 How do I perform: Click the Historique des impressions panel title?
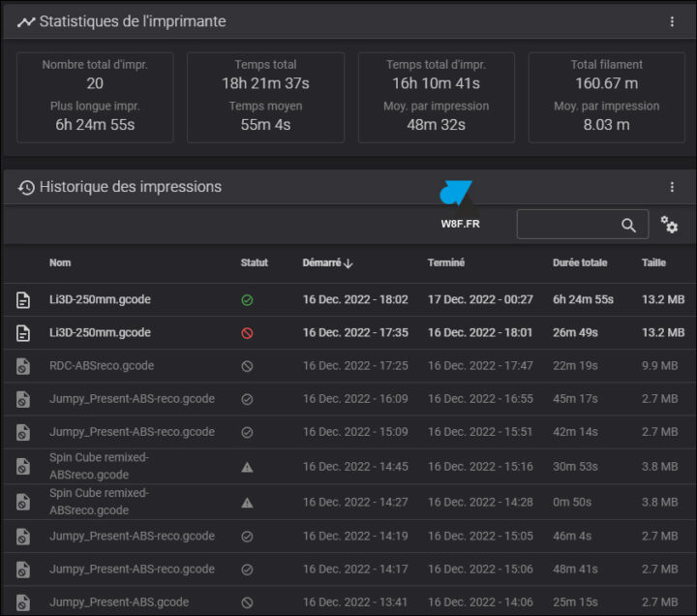(x=131, y=187)
